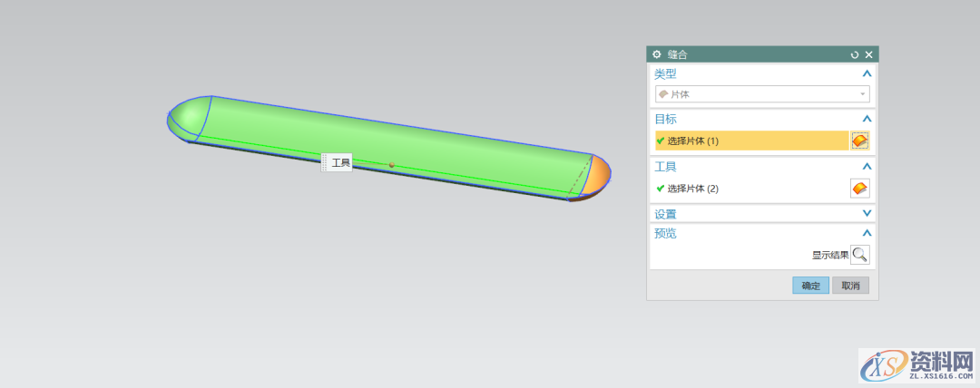Click the small orange handle point on model

pyautogui.click(x=392, y=165)
